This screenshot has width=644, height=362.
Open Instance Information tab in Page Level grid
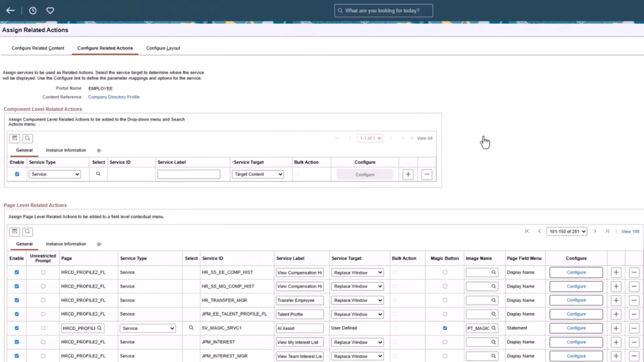(x=66, y=244)
